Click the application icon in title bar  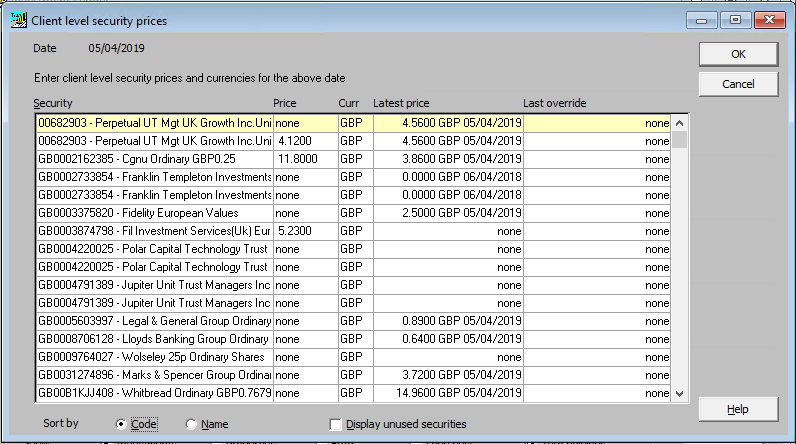tap(18, 20)
